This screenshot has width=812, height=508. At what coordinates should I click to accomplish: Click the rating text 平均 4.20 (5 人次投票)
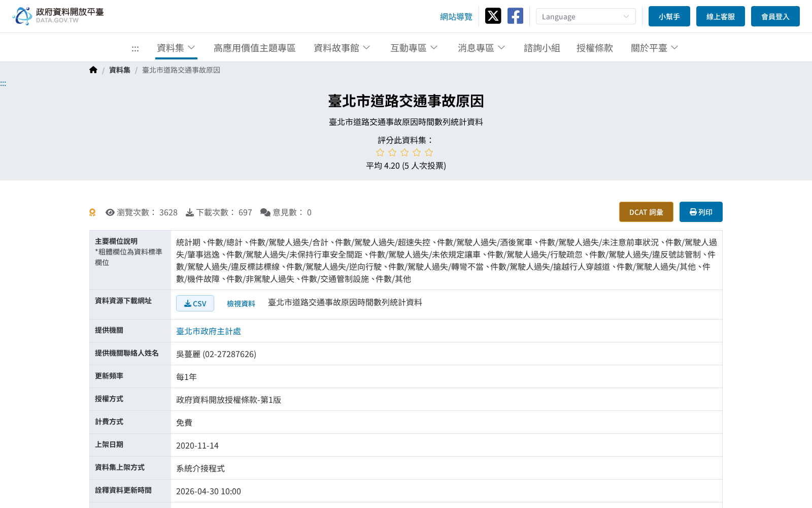click(x=406, y=166)
